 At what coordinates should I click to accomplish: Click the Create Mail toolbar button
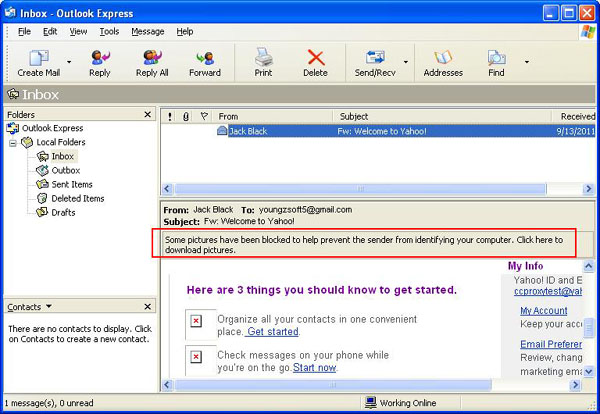pos(39,63)
